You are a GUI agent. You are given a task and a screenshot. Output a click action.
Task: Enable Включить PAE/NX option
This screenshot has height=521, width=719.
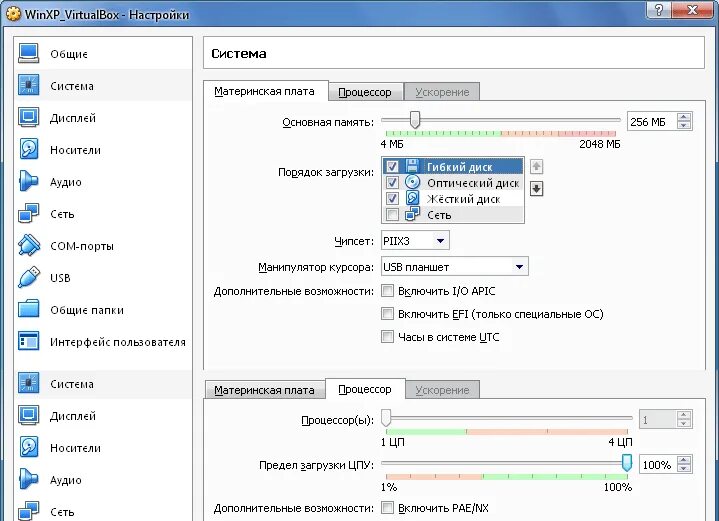(x=387, y=507)
